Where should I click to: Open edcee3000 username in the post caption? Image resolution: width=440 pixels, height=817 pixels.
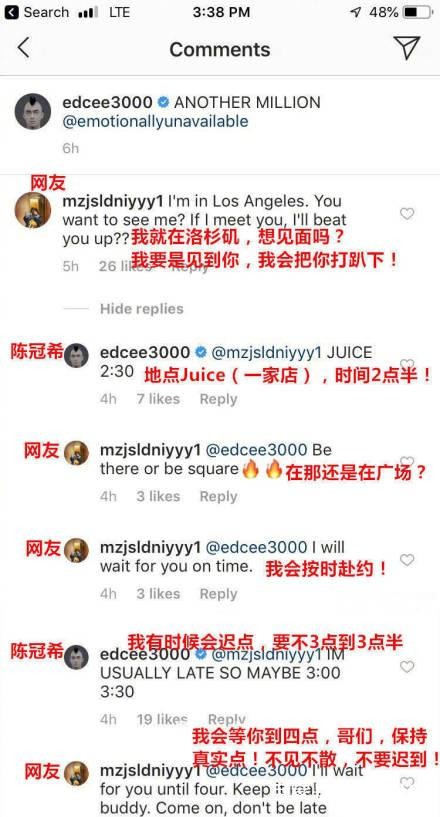(x=107, y=102)
